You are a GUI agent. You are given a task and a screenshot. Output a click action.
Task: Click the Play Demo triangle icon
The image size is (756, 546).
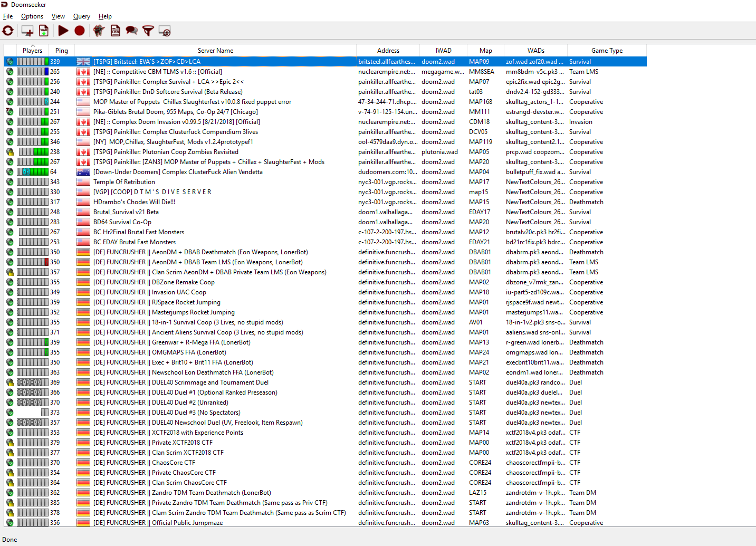pyautogui.click(x=63, y=31)
